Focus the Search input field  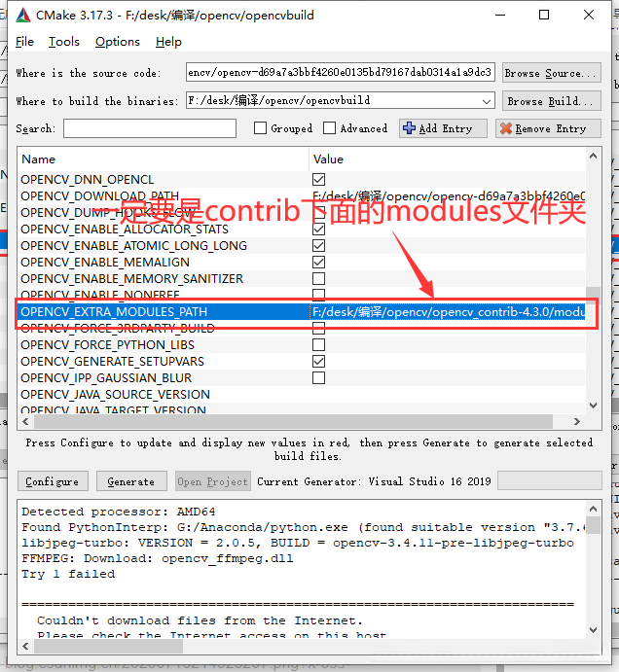(x=150, y=128)
